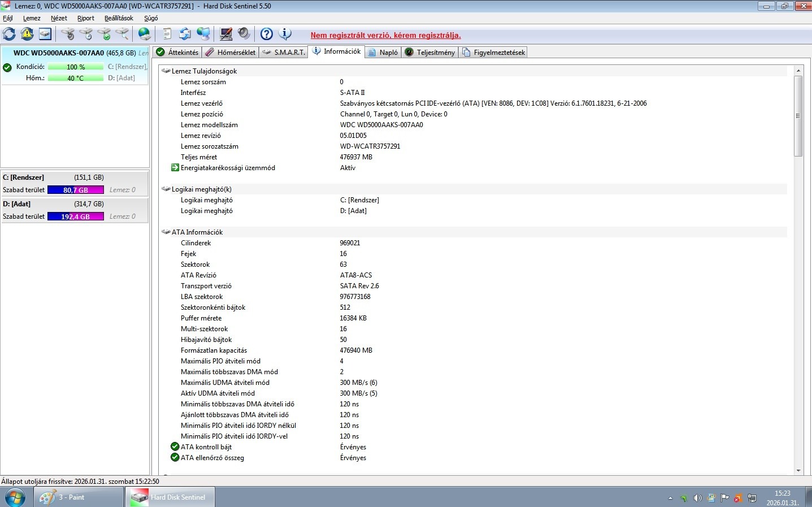Click the Hard Disk Sentinel taskbar button
The width and height of the screenshot is (812, 507).
(170, 497)
